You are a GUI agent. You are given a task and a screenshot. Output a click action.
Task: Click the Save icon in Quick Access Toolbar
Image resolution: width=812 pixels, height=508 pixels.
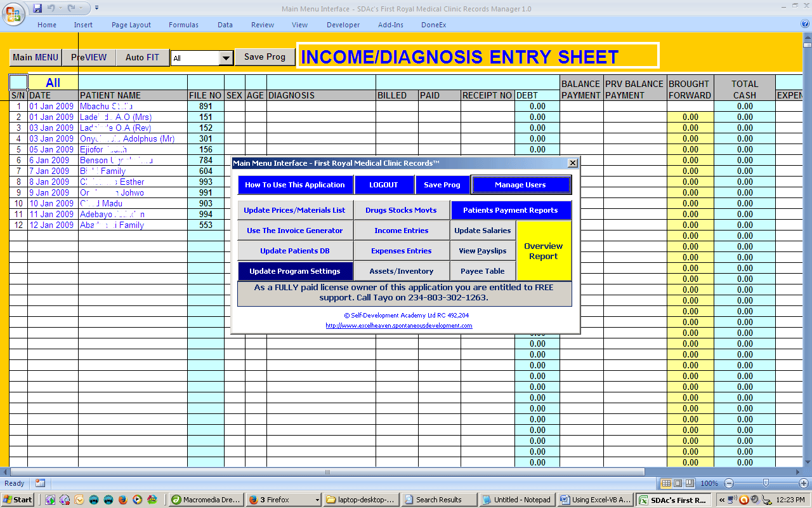click(37, 8)
